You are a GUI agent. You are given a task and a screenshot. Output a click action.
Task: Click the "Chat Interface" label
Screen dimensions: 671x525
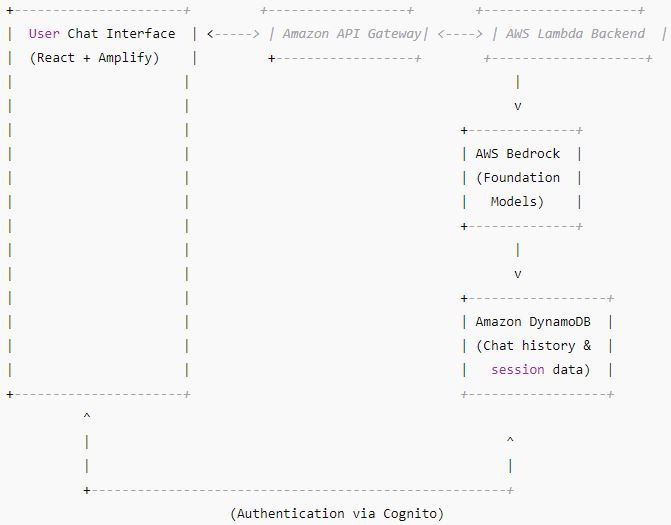(121, 33)
